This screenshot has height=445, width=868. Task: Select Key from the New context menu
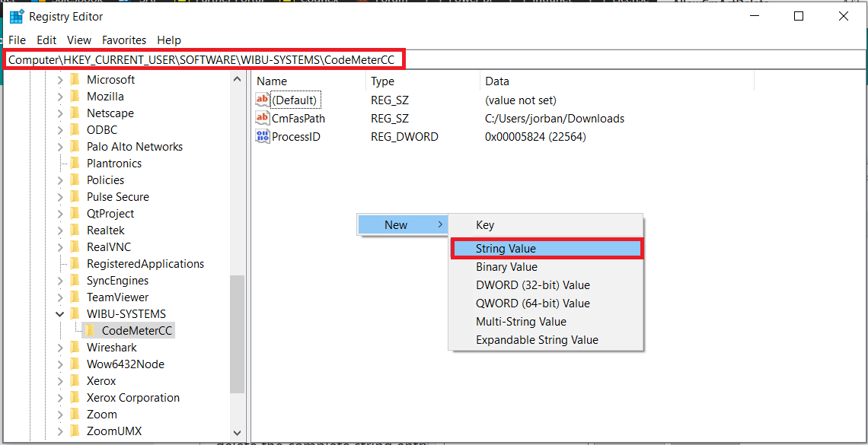click(x=483, y=224)
